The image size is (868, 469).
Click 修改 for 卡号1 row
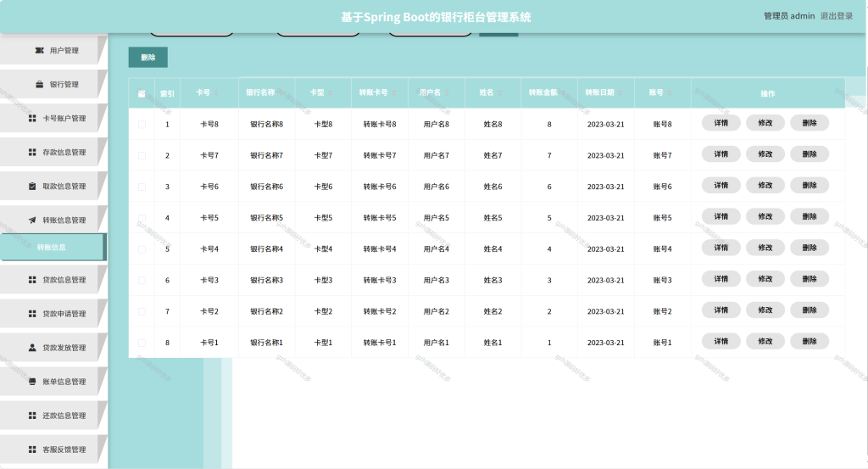tap(765, 341)
